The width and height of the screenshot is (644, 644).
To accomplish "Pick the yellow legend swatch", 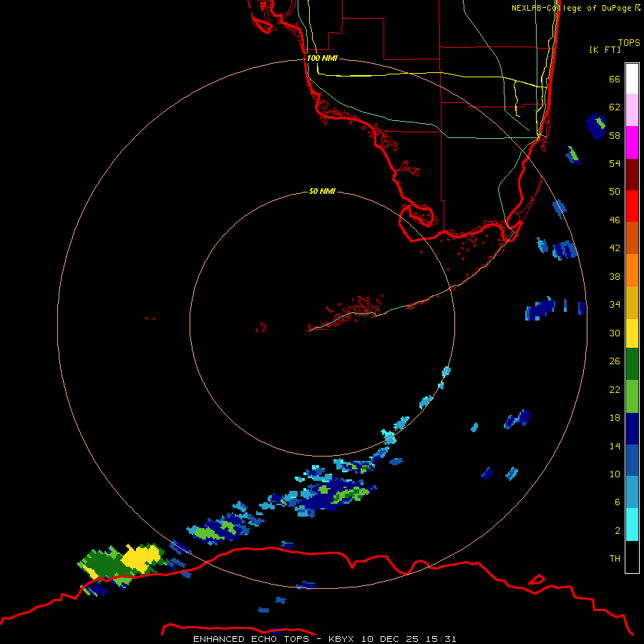I will click(x=632, y=333).
